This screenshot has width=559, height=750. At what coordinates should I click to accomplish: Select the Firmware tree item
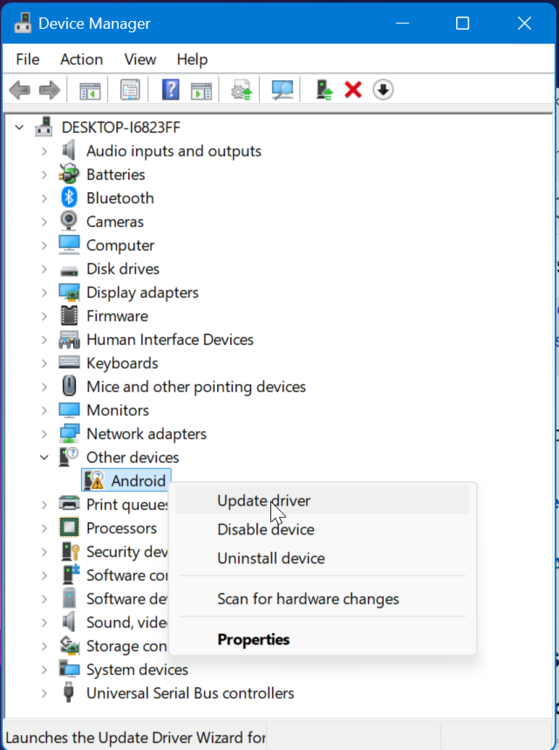click(x=117, y=316)
